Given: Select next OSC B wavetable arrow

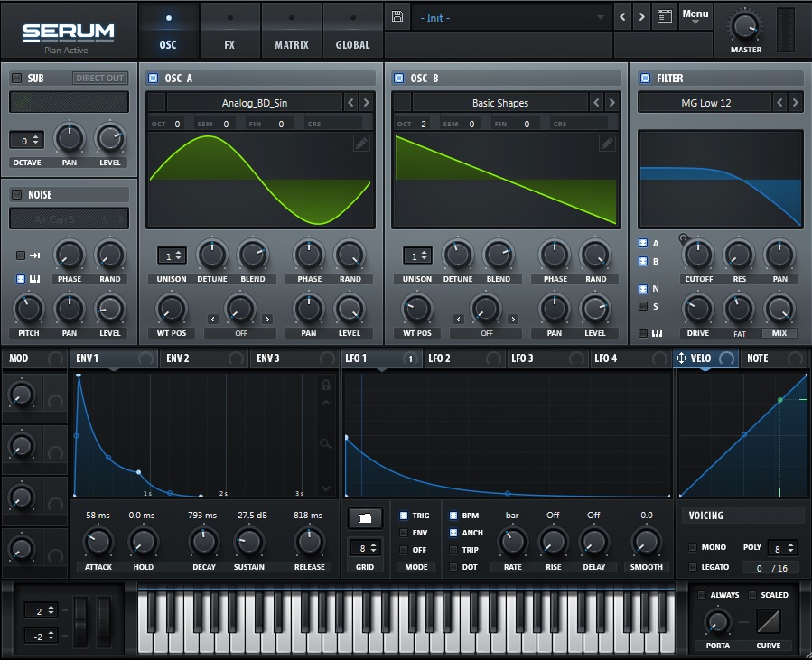Looking at the screenshot, I should (611, 103).
